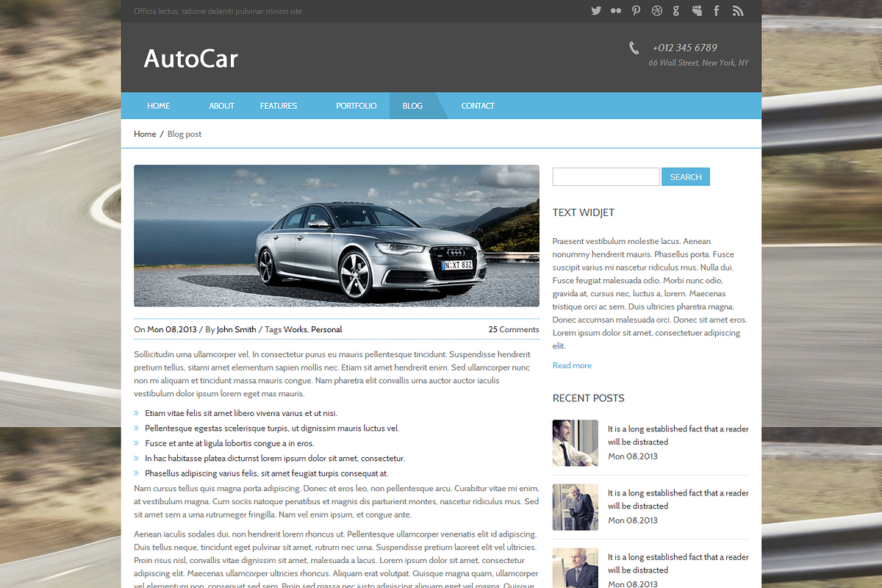Open the 25 Comments link
Image resolution: width=882 pixels, height=588 pixels.
(x=513, y=329)
